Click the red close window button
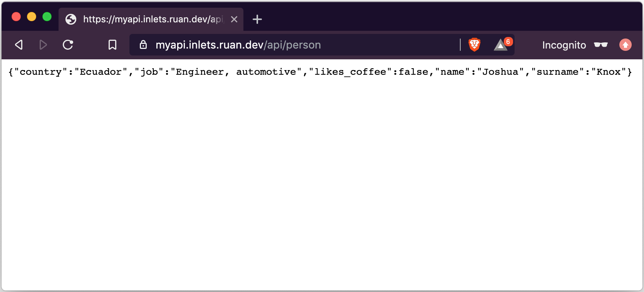This screenshot has width=644, height=292. [16, 17]
